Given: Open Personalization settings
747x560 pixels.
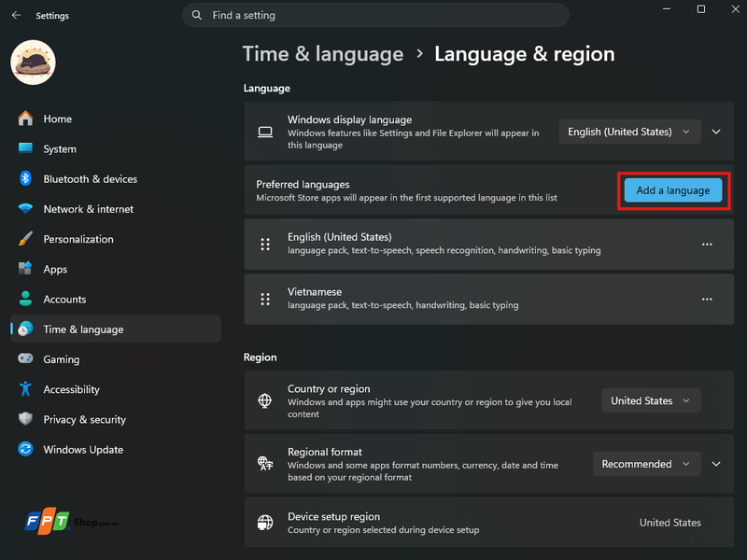Looking at the screenshot, I should pyautogui.click(x=116, y=239).
